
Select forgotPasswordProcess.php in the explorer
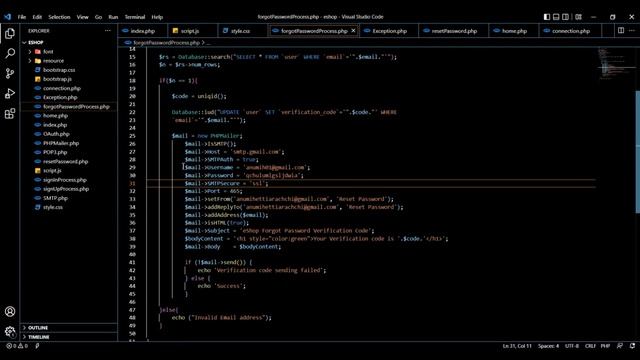[69, 107]
